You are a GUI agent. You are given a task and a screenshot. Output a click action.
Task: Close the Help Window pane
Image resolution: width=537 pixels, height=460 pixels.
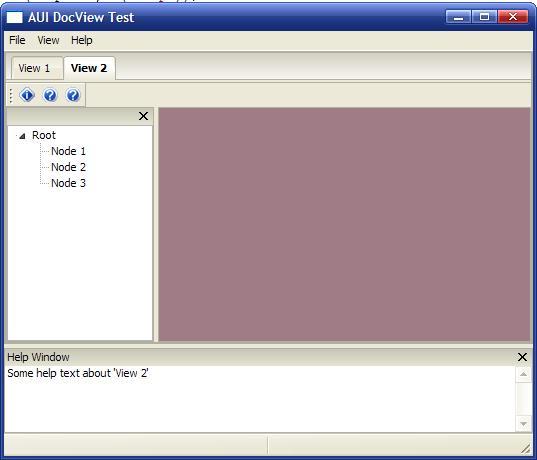click(x=522, y=357)
